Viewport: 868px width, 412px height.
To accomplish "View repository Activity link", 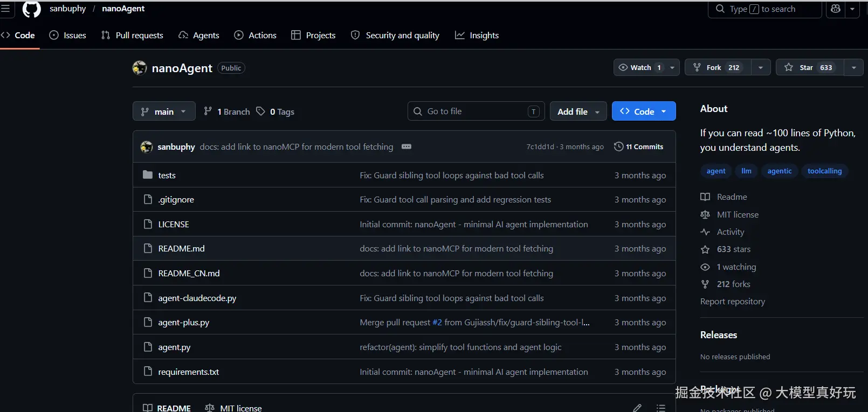I will [x=722, y=232].
